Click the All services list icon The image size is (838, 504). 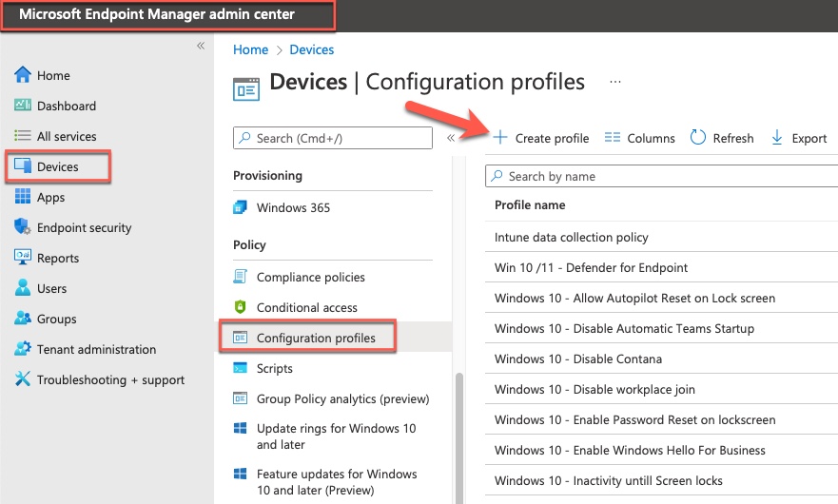(x=23, y=136)
